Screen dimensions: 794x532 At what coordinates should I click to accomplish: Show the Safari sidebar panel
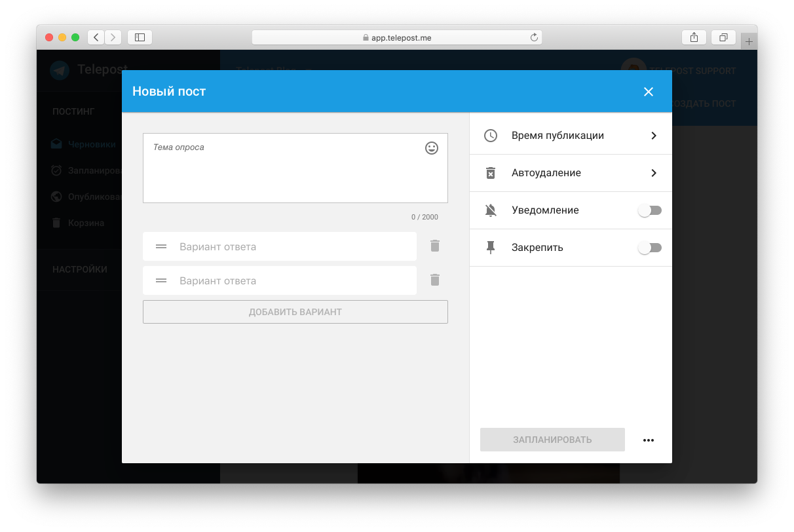point(140,37)
